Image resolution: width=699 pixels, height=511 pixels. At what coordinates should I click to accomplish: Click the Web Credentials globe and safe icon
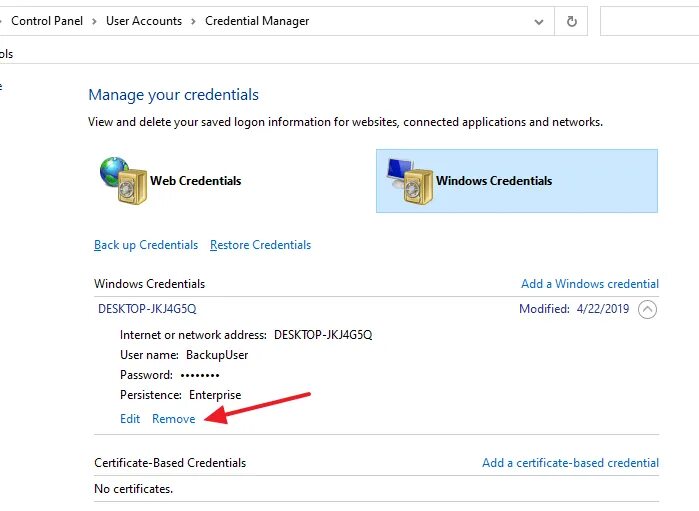(122, 181)
